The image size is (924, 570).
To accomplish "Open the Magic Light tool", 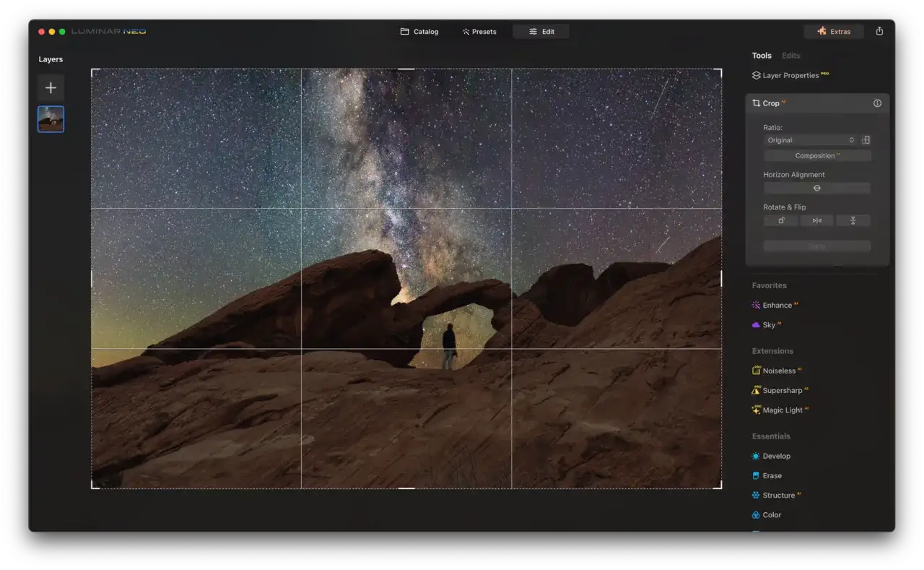I will point(782,410).
